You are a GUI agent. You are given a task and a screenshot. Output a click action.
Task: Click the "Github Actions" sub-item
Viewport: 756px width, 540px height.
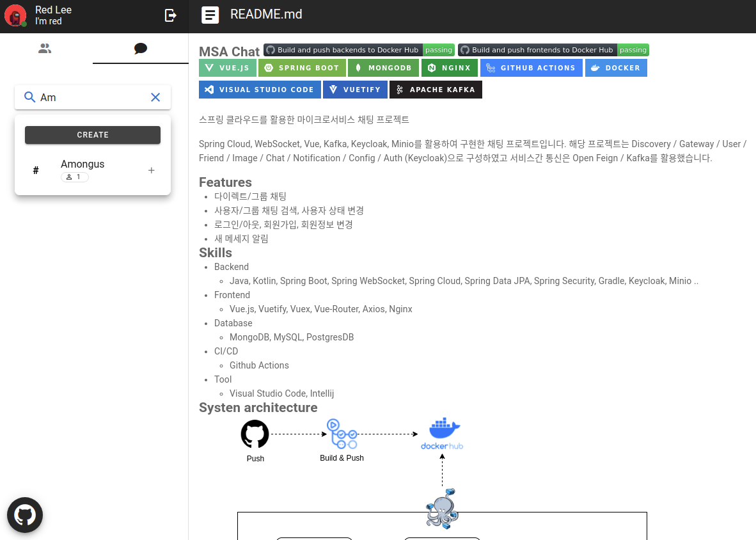(x=259, y=365)
